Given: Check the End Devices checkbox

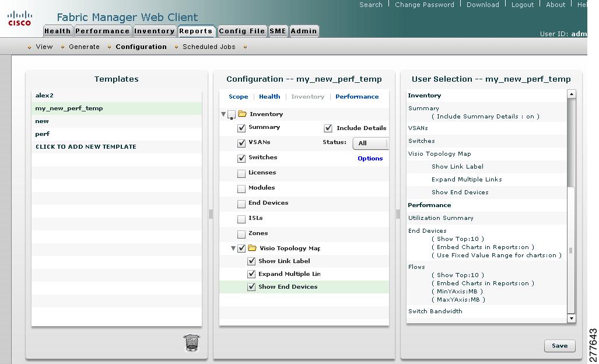Looking at the screenshot, I should [x=241, y=204].
